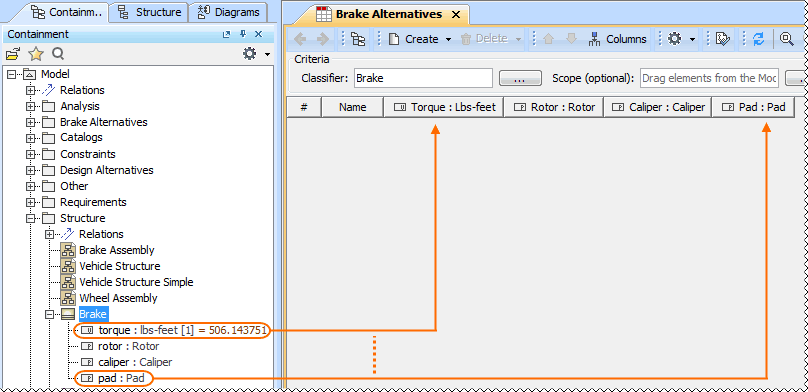Open the Containment gear options
The image size is (808, 392).
click(249, 54)
